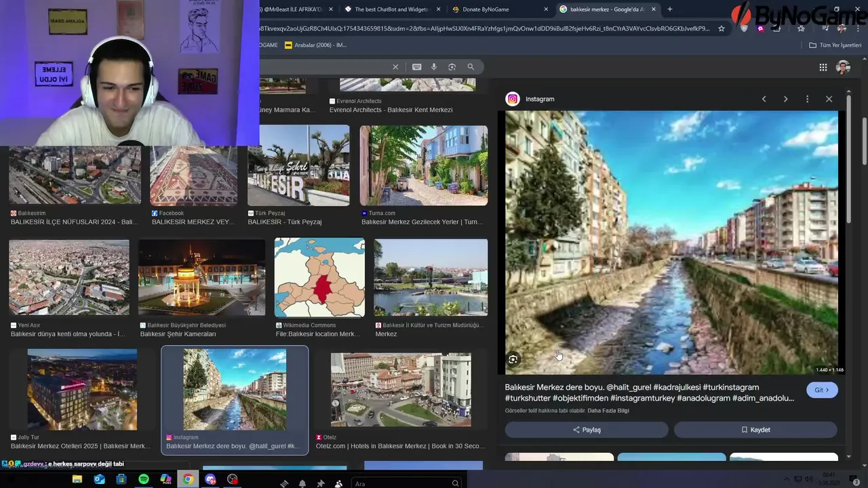Clear the Google search box
868x488 pixels.
pyautogui.click(x=395, y=67)
